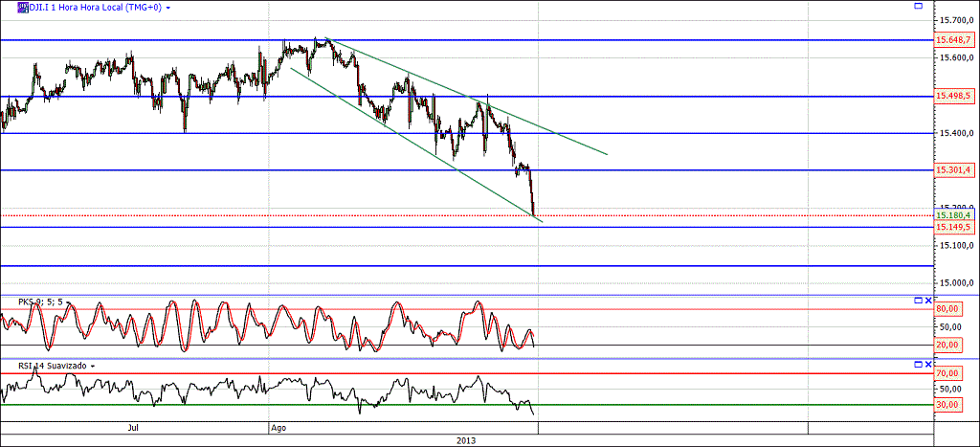Screen dimensions: 980x447
Task: Select the current price 15.180,4 label
Action: pyautogui.click(x=954, y=215)
